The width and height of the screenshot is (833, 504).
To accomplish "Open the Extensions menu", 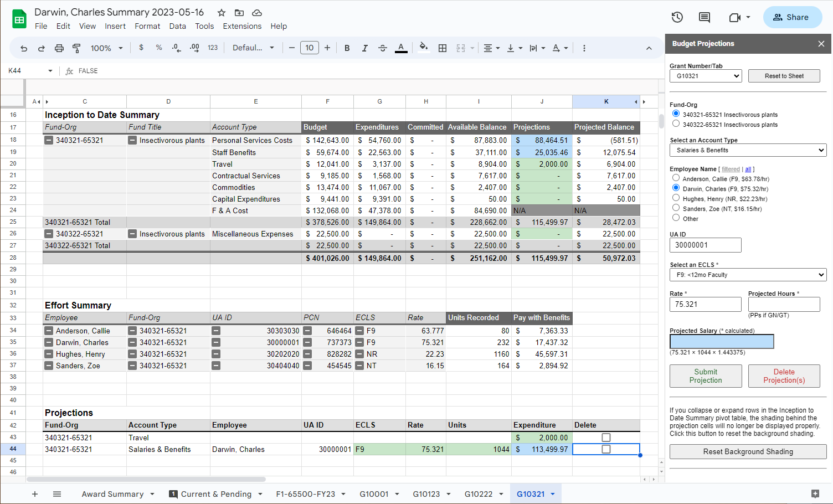I will pos(242,26).
